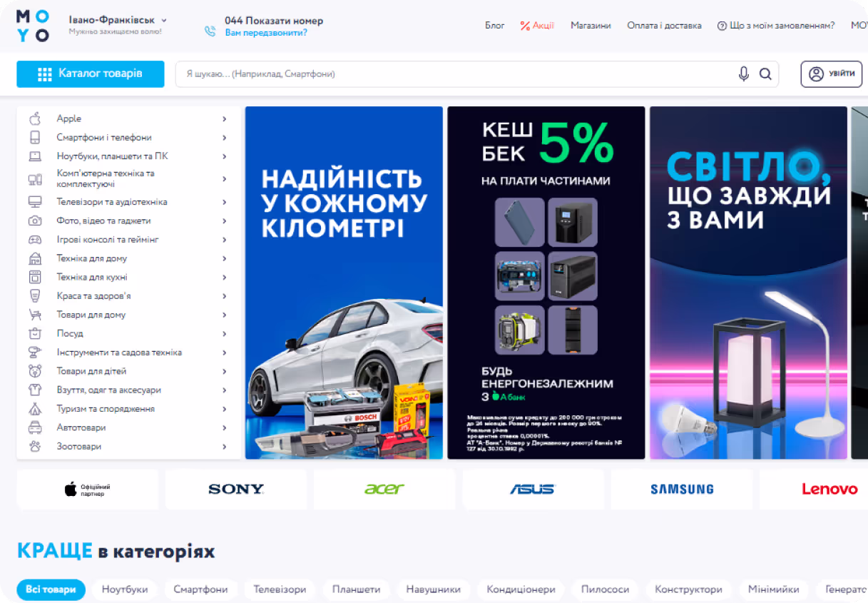Expand the Смартфони і телефони submenu arrow

click(x=224, y=138)
